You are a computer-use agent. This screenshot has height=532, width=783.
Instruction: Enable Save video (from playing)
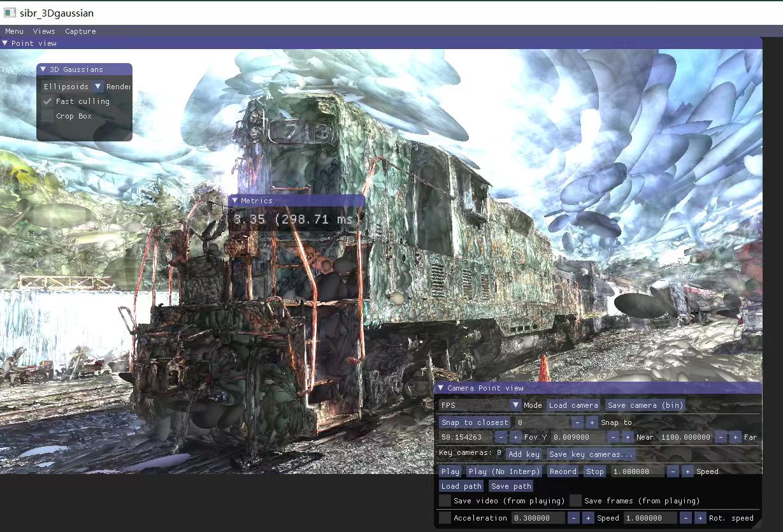[x=445, y=500]
